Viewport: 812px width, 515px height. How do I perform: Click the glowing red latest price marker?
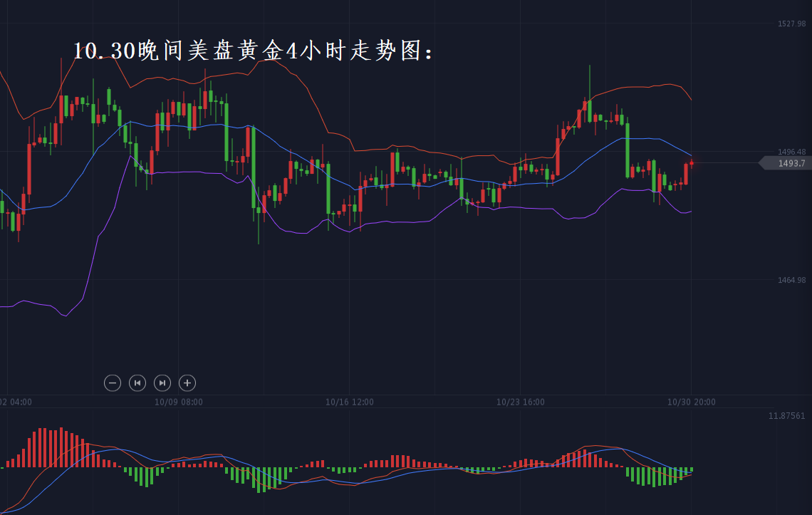691,163
